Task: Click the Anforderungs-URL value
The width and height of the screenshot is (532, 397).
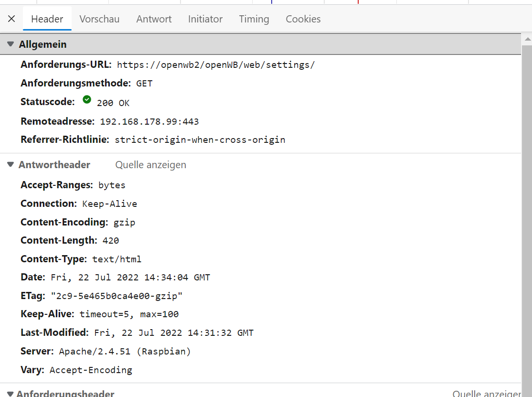Action: pyautogui.click(x=215, y=65)
